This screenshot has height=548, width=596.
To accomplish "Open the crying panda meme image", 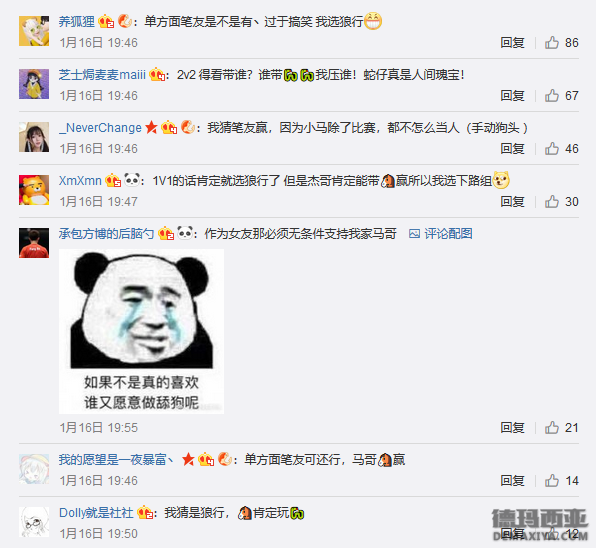I will tap(141, 331).
